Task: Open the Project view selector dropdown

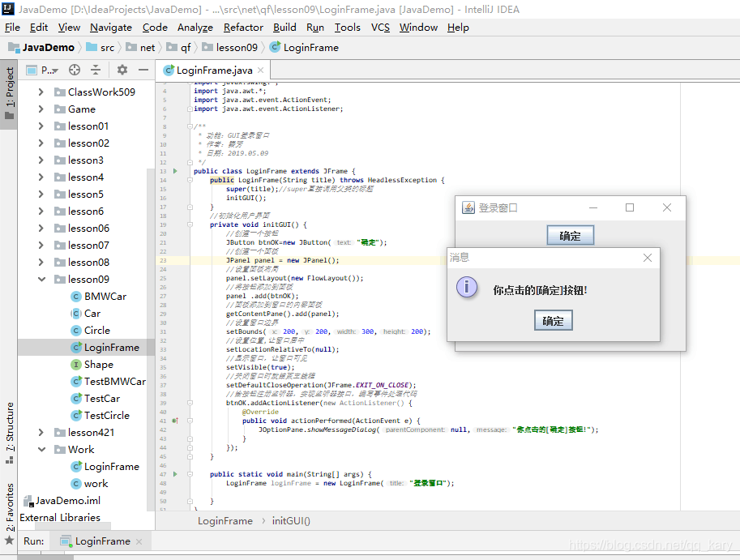Action: [x=42, y=71]
